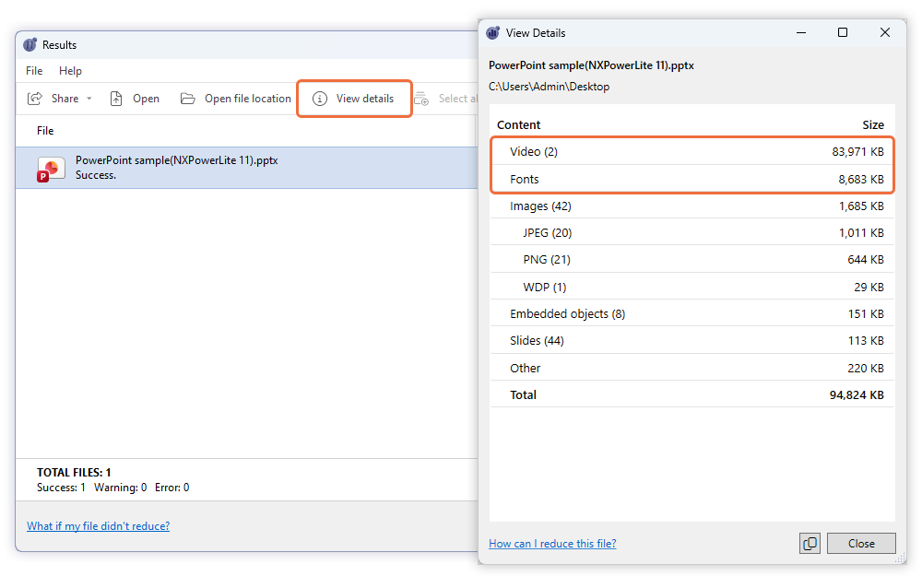Click the View details label in toolbar
The height and width of the screenshot is (588, 922).
pos(364,99)
